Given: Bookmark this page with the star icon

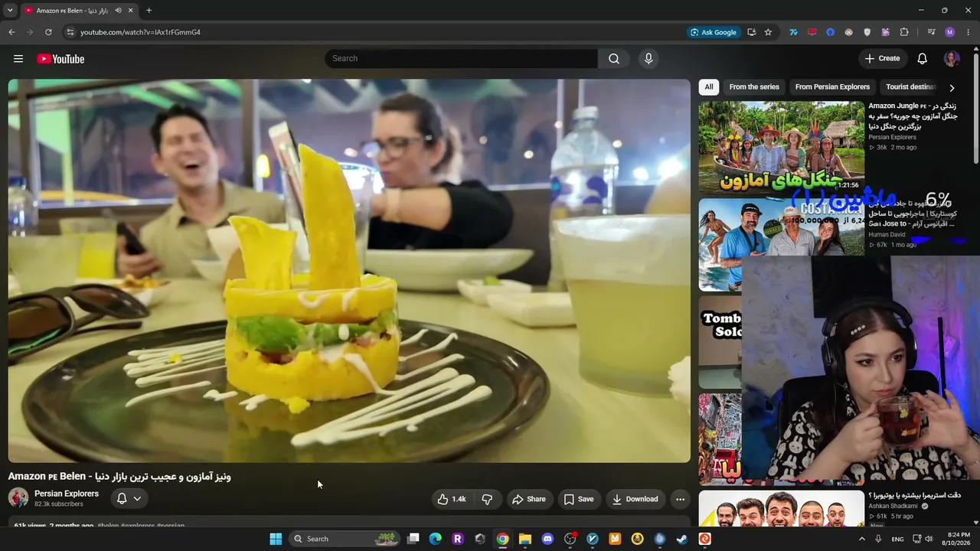Looking at the screenshot, I should click(x=768, y=32).
